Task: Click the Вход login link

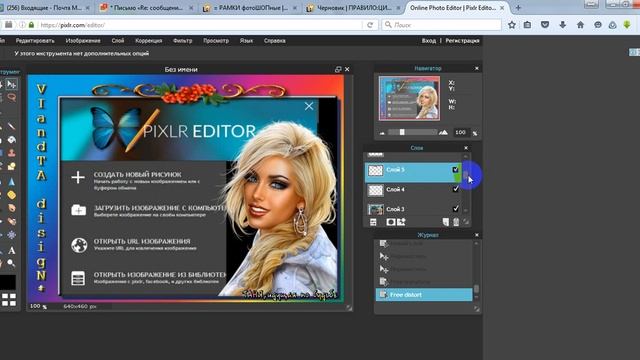Action: coord(429,41)
